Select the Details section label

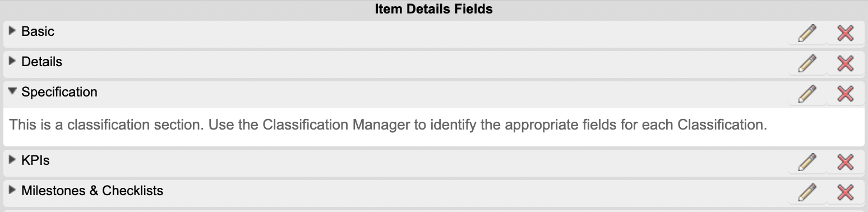coord(42,62)
